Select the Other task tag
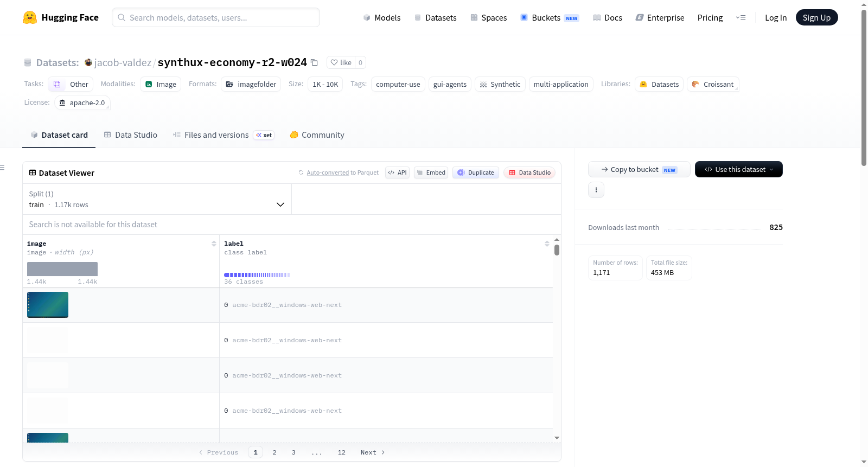 point(71,84)
